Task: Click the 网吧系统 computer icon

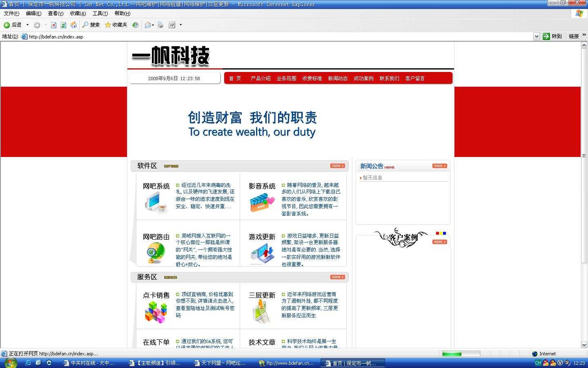Action: (x=156, y=202)
